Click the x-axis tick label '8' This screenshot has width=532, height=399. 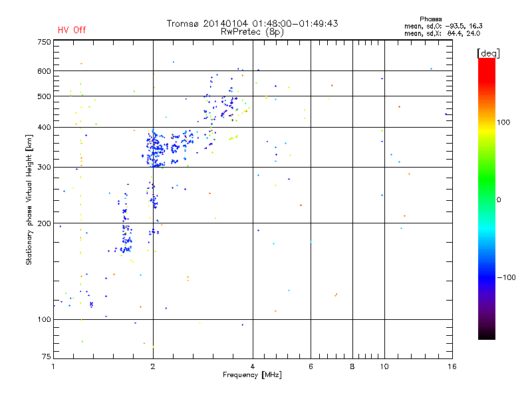click(352, 366)
